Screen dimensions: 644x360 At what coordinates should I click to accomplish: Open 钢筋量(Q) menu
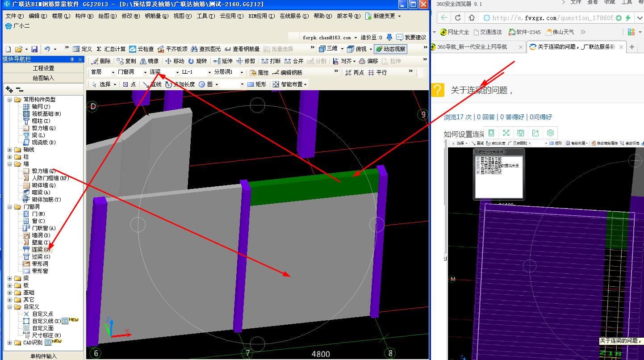[x=156, y=16]
